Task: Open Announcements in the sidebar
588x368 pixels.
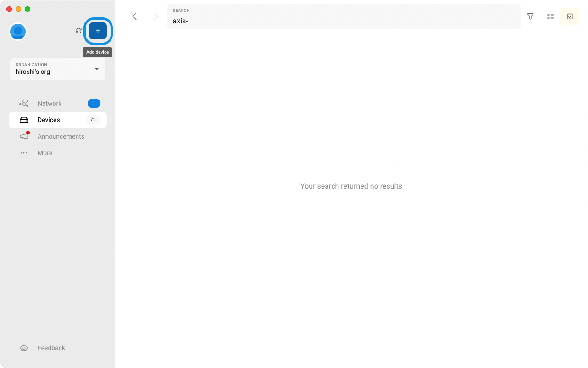Action: click(58, 136)
